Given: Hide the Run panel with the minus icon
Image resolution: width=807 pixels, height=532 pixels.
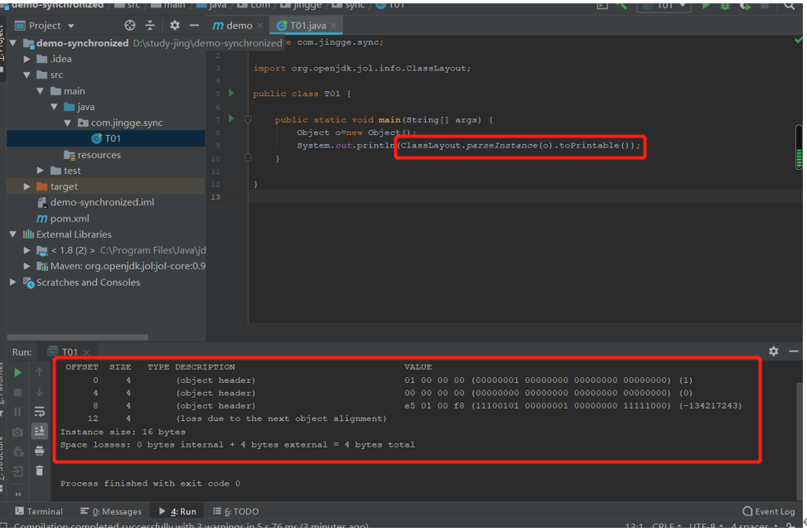Looking at the screenshot, I should [x=794, y=351].
